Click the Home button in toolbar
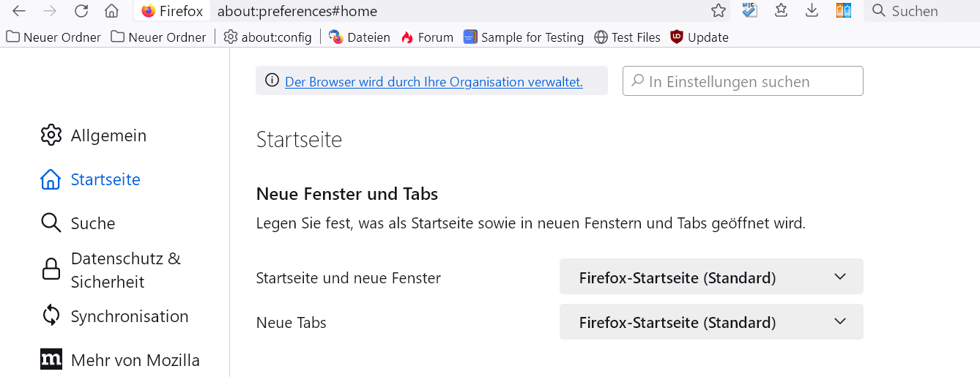980x377 pixels. pyautogui.click(x=111, y=11)
